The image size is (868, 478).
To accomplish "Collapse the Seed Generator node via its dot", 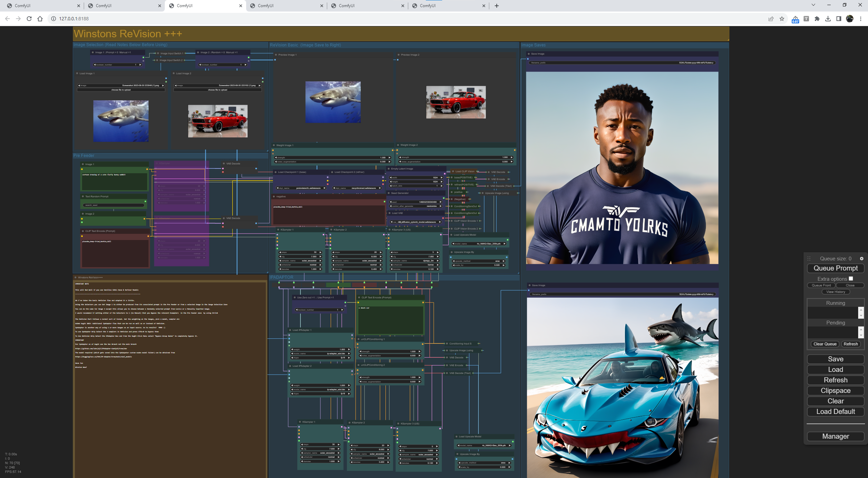I will click(x=389, y=193).
